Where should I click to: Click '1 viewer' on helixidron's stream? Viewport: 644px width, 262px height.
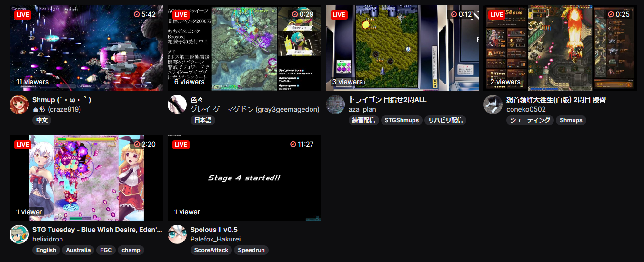click(x=29, y=212)
